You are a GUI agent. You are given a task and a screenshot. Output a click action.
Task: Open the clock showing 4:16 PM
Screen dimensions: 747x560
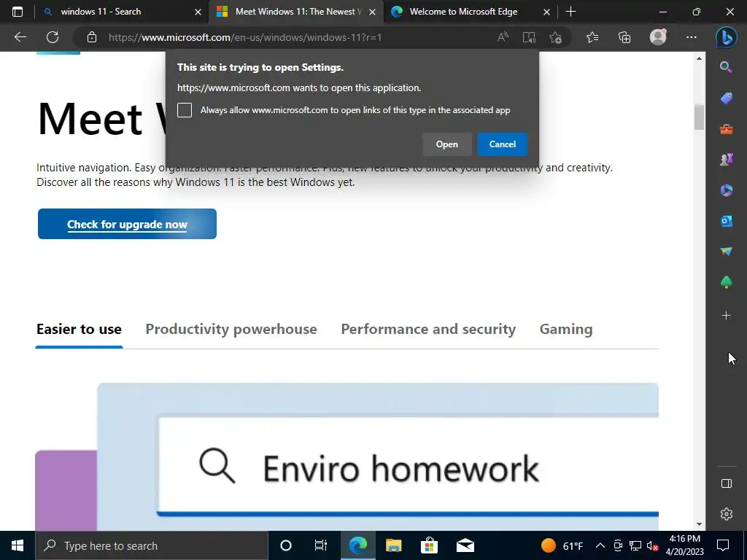pos(684,545)
